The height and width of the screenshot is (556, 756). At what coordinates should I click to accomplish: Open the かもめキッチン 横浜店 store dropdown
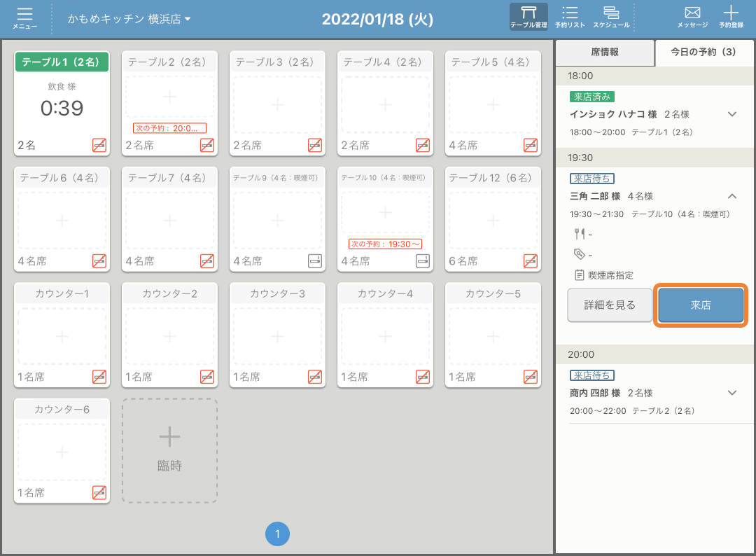(x=129, y=19)
